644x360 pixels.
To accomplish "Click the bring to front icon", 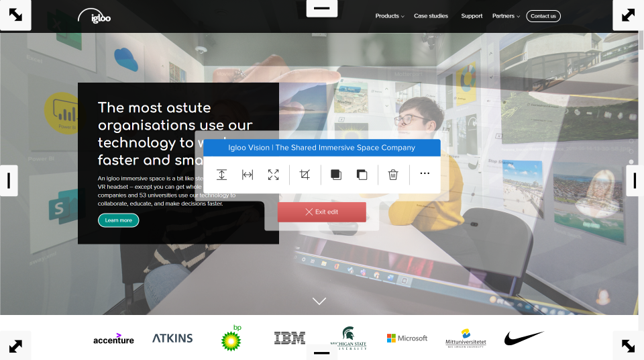I will (336, 175).
